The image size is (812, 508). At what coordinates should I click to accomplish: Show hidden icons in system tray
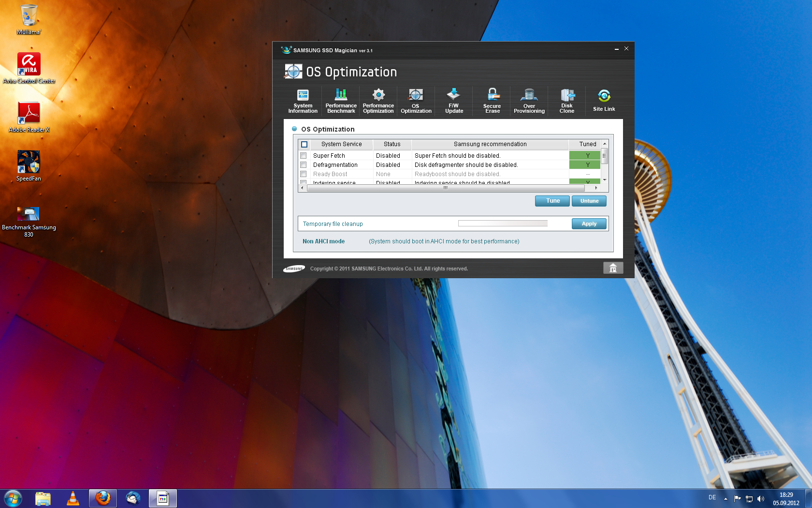pyautogui.click(x=725, y=498)
